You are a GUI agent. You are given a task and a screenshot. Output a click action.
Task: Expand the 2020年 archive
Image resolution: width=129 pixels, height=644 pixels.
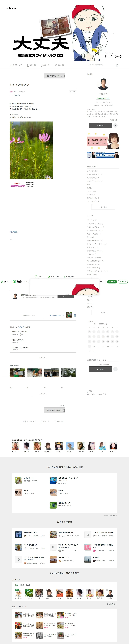(x=90, y=307)
